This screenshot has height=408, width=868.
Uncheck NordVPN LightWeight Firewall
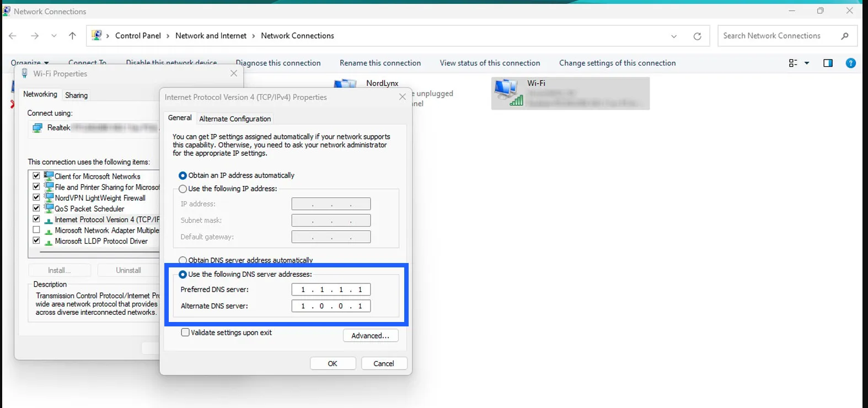tap(36, 197)
